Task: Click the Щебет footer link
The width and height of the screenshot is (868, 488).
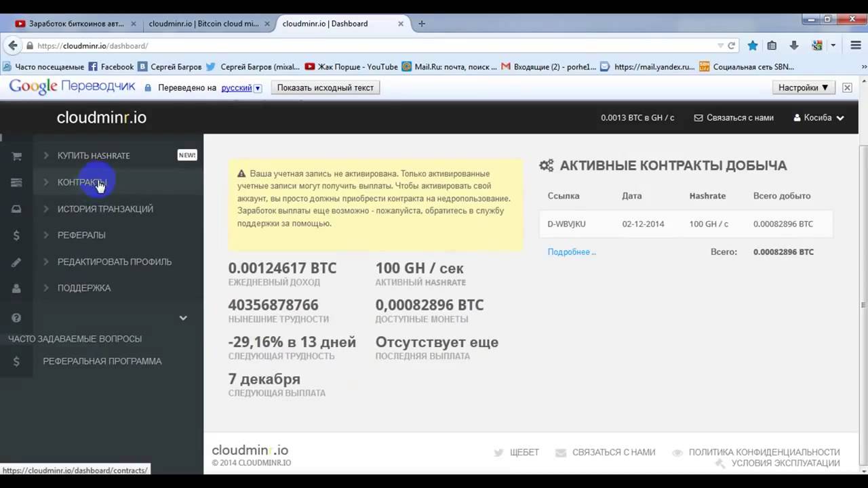Action: 524,453
